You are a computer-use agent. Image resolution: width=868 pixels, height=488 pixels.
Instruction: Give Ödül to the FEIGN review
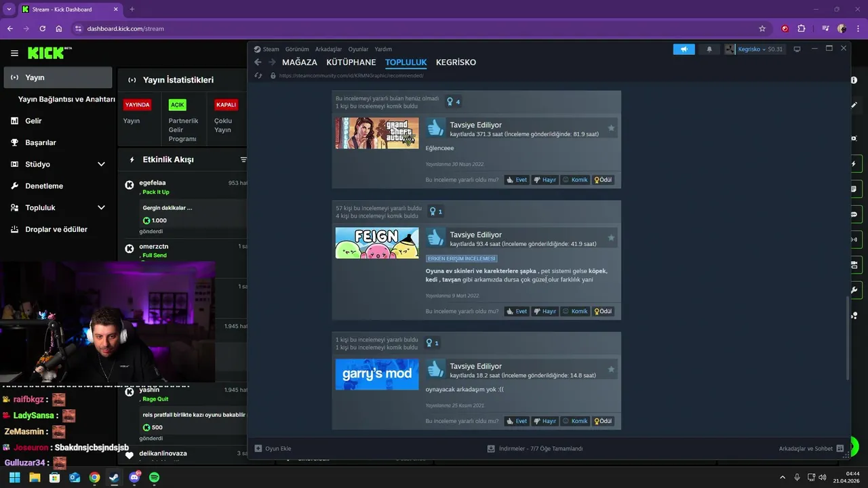(603, 311)
